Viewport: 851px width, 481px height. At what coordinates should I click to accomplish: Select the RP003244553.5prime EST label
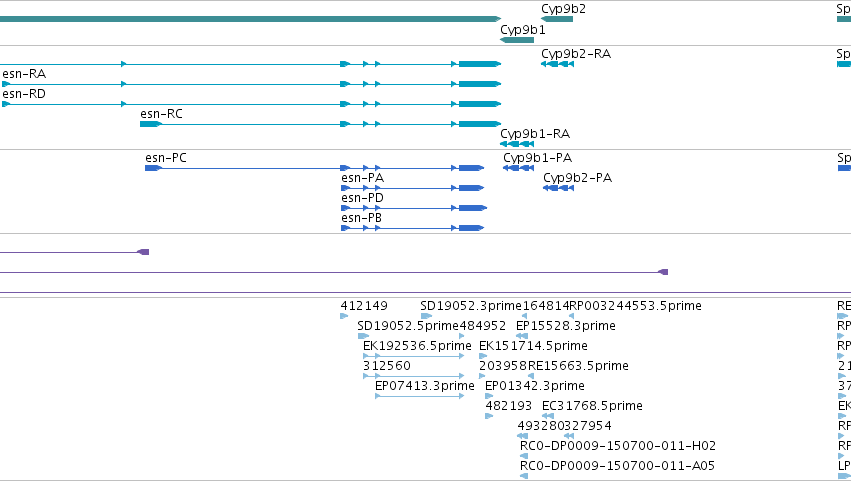pyautogui.click(x=636, y=306)
